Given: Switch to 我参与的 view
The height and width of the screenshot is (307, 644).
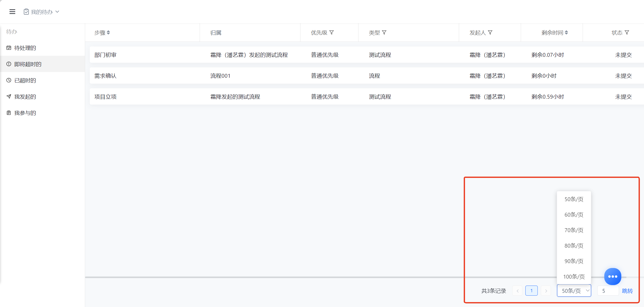Looking at the screenshot, I should [43, 113].
